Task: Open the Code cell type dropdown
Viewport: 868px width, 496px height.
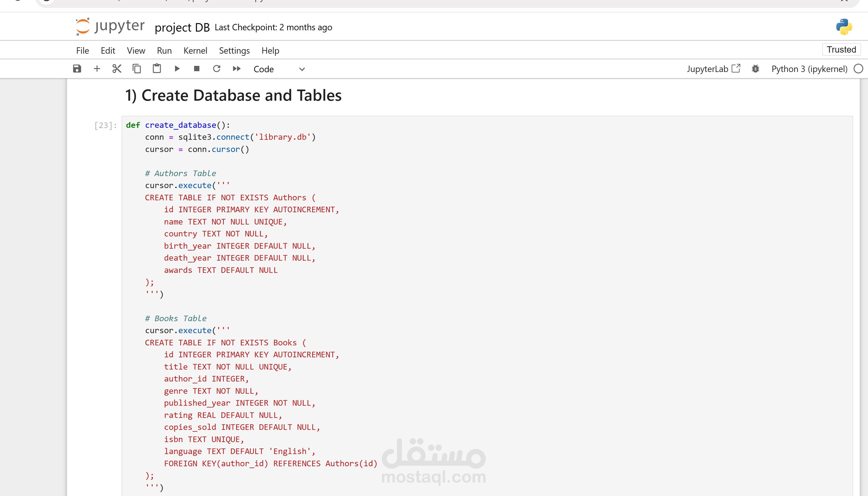Action: (x=279, y=69)
